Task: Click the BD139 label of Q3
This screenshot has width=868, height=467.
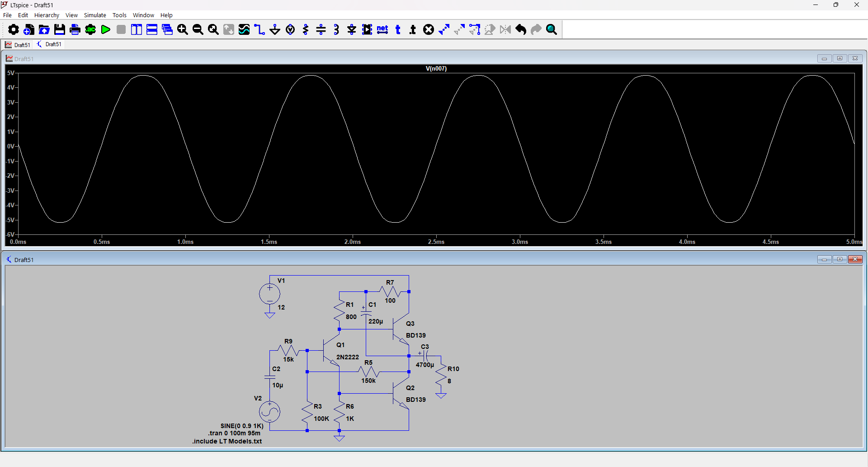Action: pos(416,335)
